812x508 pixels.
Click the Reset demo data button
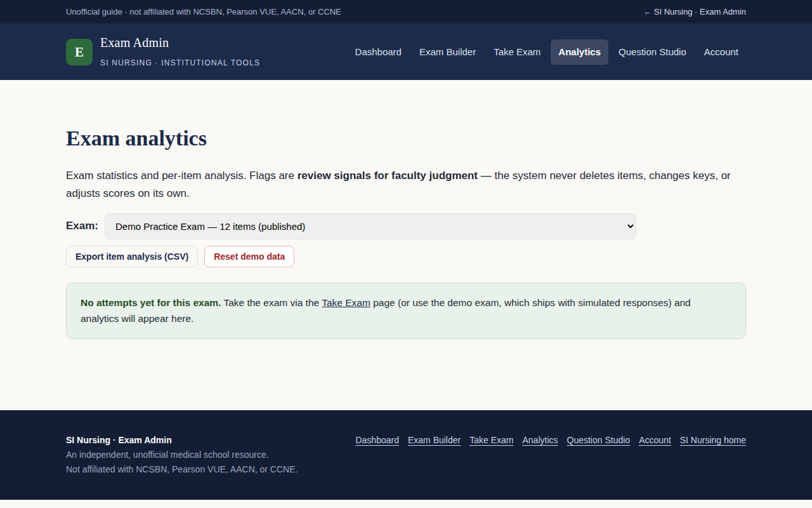click(x=249, y=257)
